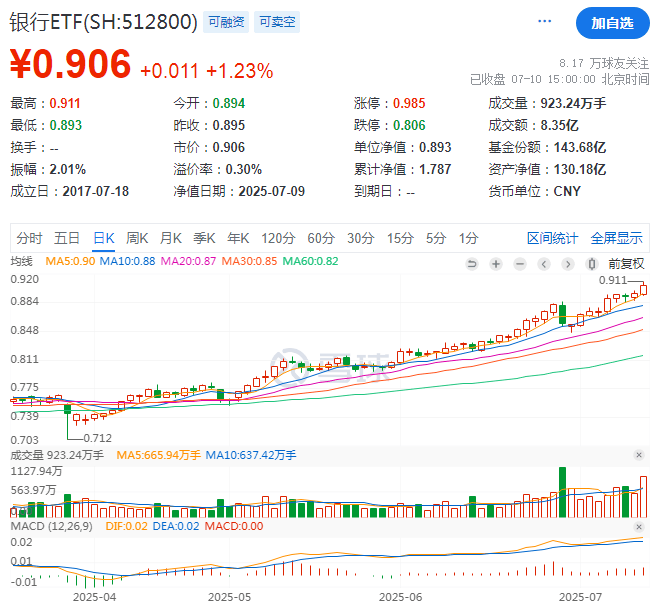656x610 pixels.
Task: Switch to 分时 tab
Action: click(x=29, y=238)
